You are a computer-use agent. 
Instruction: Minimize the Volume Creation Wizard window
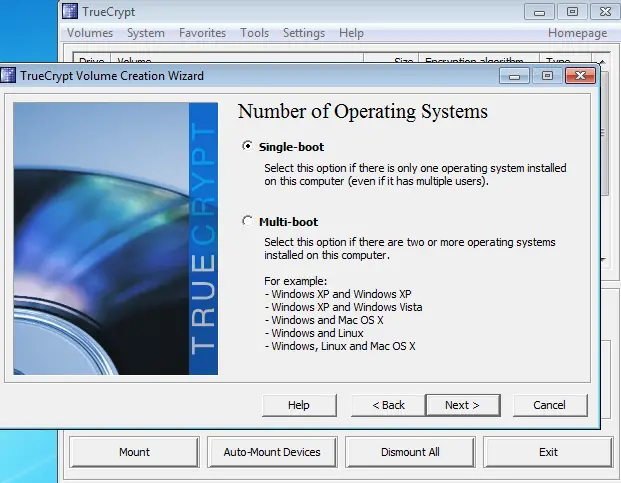click(x=514, y=75)
